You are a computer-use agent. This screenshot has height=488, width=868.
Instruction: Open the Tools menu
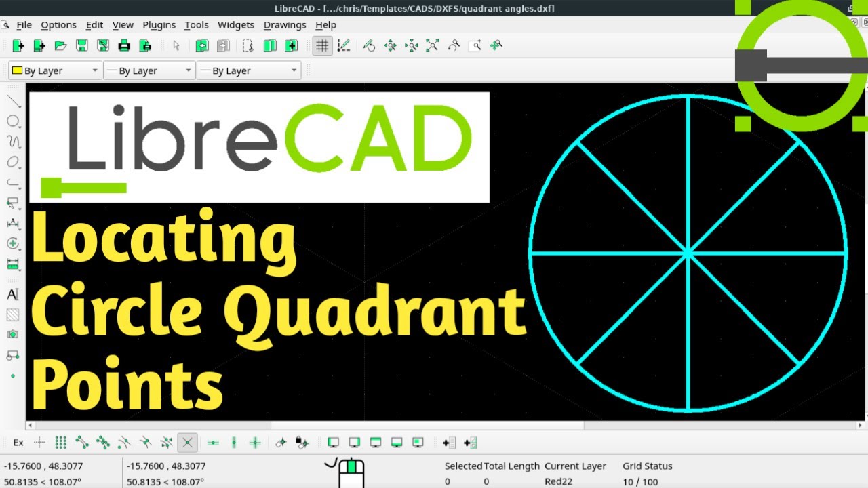click(197, 25)
